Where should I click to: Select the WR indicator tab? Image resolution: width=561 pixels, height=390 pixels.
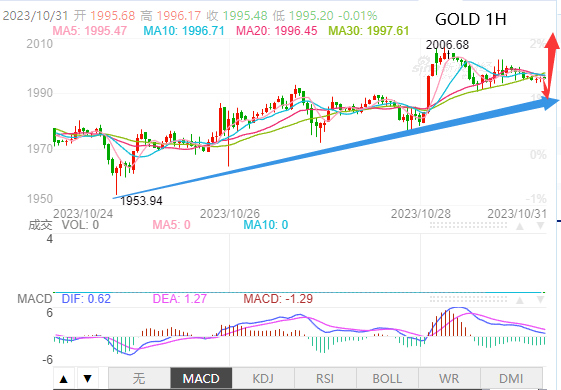tap(449, 378)
